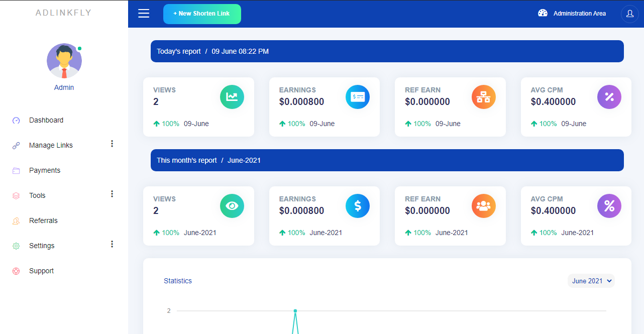644x334 pixels.
Task: Click today's Ref Earn network icon
Action: point(483,97)
